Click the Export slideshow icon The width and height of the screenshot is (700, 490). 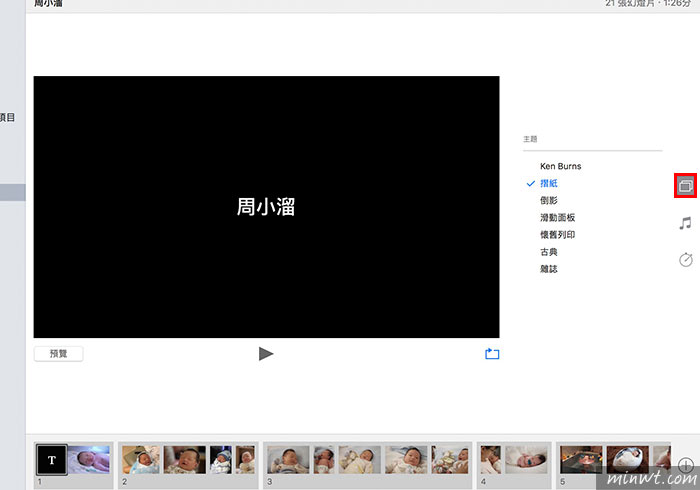(x=492, y=354)
